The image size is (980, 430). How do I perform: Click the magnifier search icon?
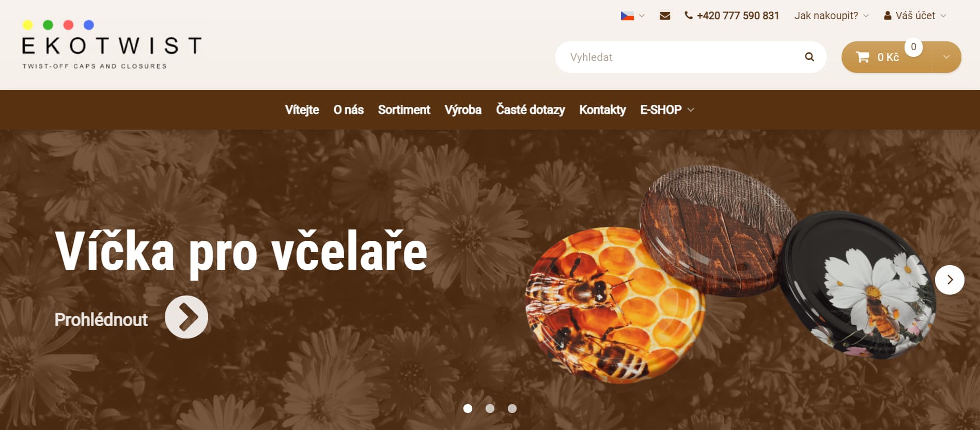point(810,57)
